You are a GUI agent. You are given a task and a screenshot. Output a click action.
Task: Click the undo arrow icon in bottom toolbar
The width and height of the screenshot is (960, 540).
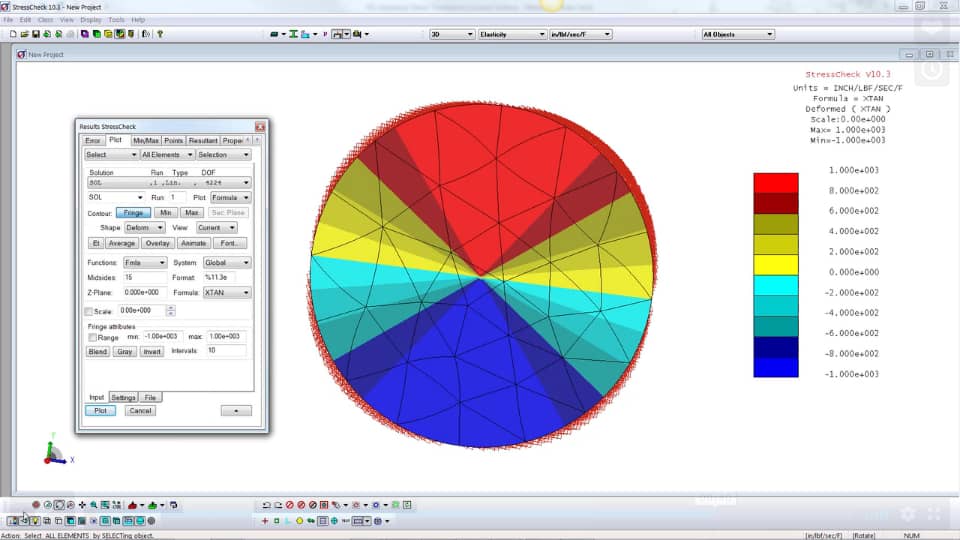[x=266, y=505]
